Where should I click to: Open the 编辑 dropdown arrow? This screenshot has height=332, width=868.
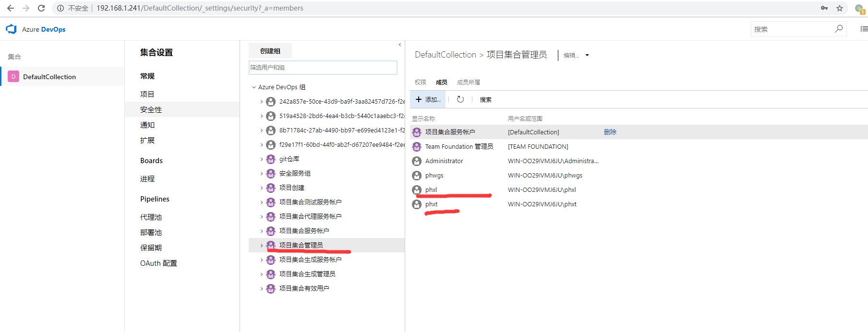pyautogui.click(x=587, y=55)
